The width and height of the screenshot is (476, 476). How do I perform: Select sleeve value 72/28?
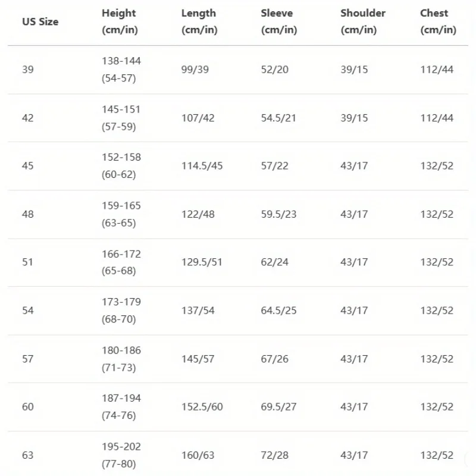point(274,455)
